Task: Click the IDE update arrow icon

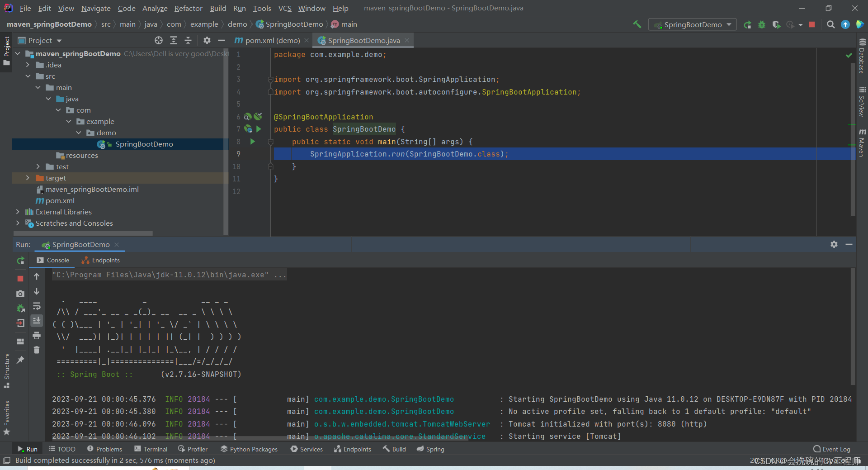Action: 845,24
